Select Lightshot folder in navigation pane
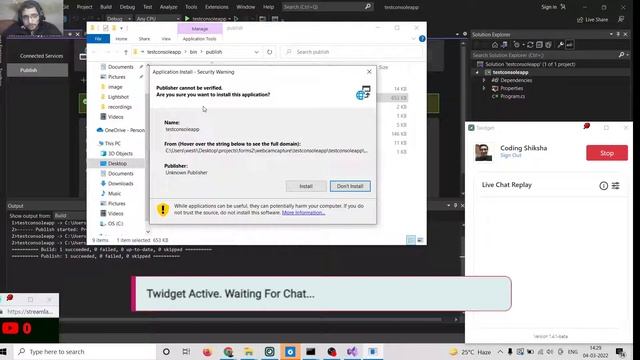 point(118,97)
